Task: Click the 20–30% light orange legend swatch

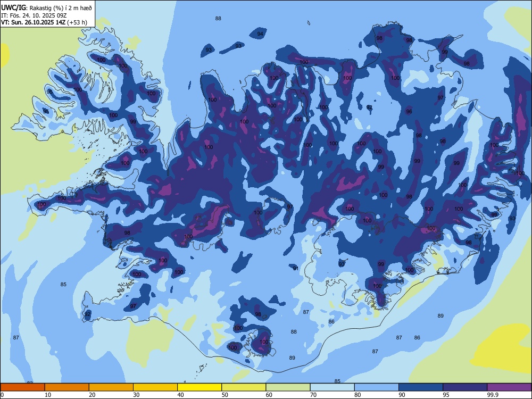Action: coord(111,387)
